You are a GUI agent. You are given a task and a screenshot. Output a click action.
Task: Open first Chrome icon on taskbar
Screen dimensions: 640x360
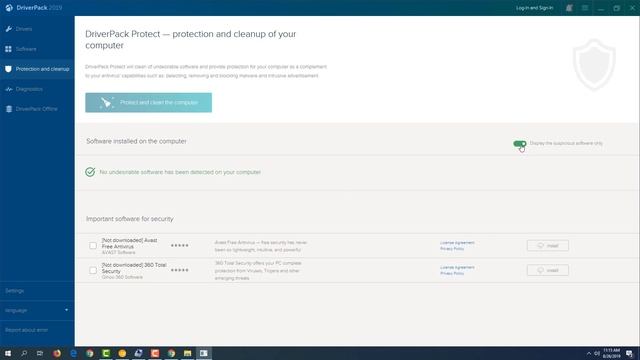coord(90,353)
